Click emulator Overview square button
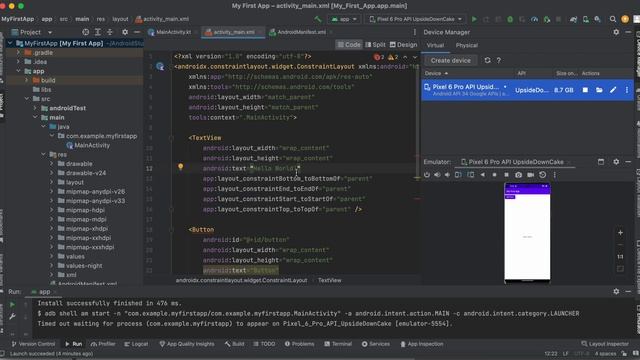 pos(506,175)
